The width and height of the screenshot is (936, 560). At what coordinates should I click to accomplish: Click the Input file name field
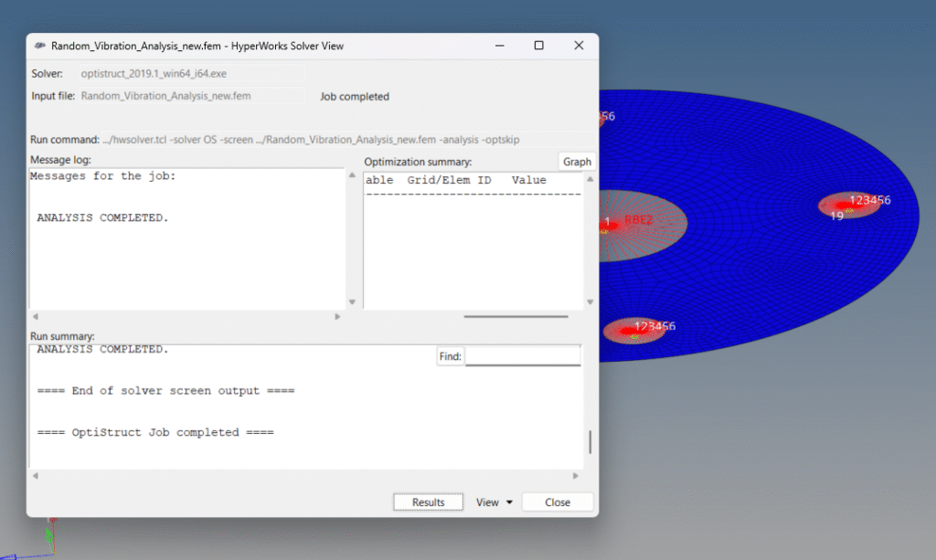click(190, 96)
